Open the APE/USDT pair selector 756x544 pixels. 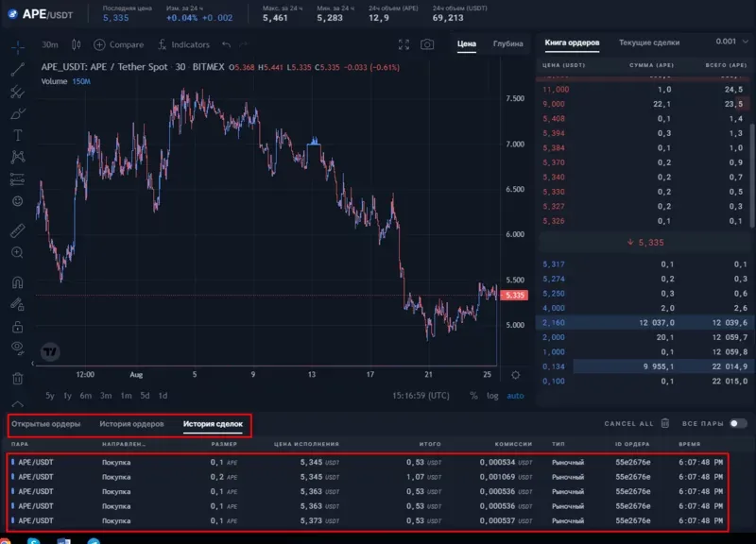pos(41,14)
